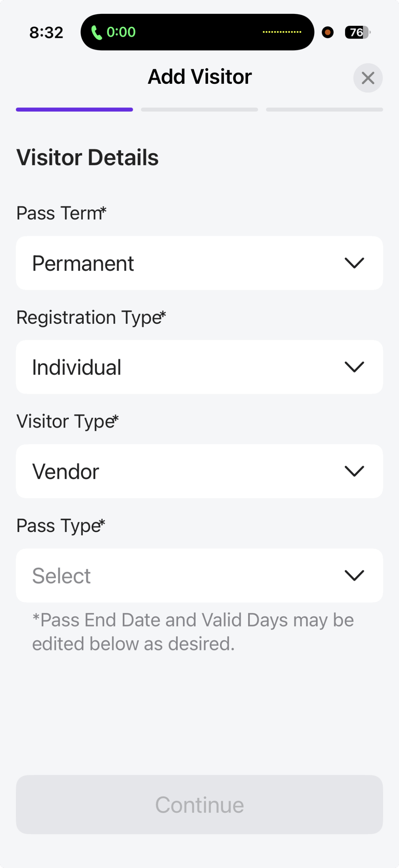Tap the Add Visitor title
This screenshot has height=868, width=399.
tap(200, 77)
